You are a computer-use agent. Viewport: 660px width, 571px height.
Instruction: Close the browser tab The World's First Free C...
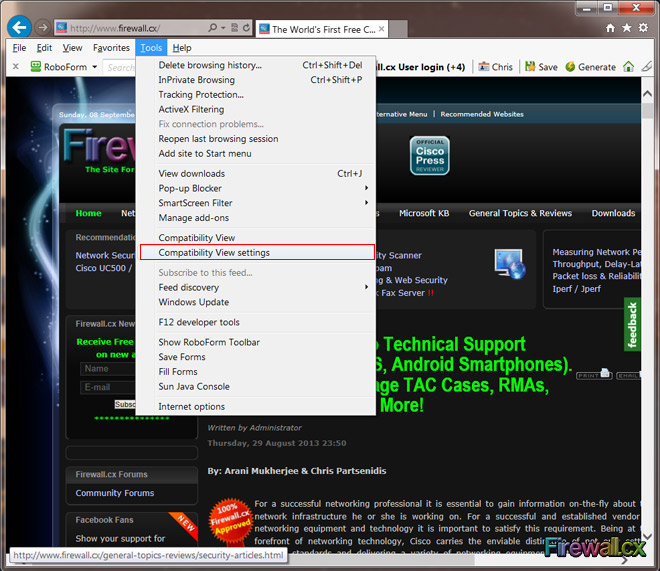[x=381, y=29]
